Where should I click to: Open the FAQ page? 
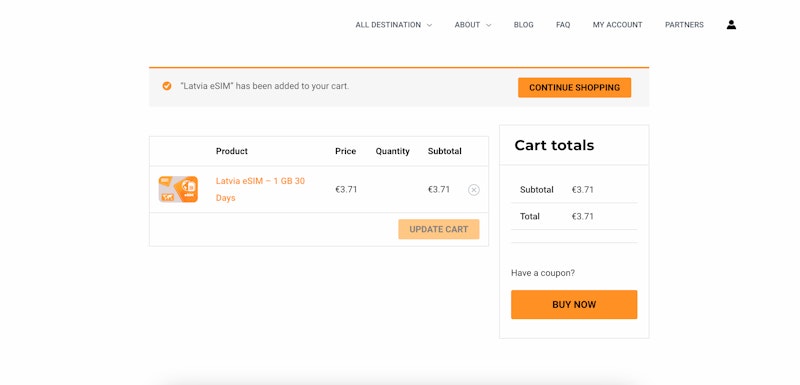[x=563, y=24]
